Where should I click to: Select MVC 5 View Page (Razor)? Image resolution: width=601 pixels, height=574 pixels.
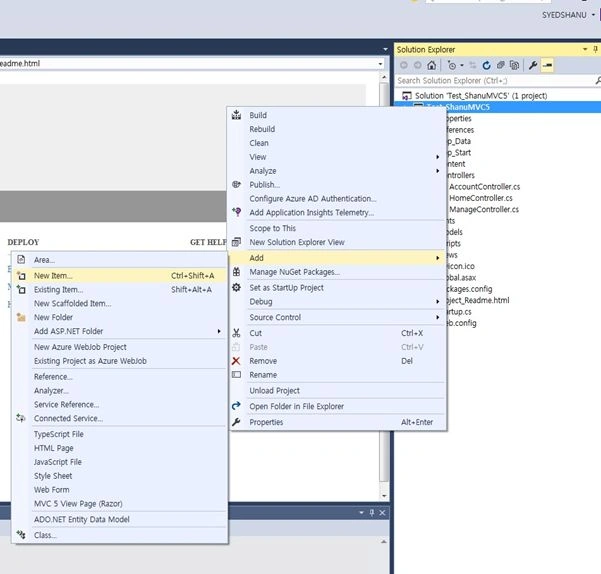(x=120, y=503)
